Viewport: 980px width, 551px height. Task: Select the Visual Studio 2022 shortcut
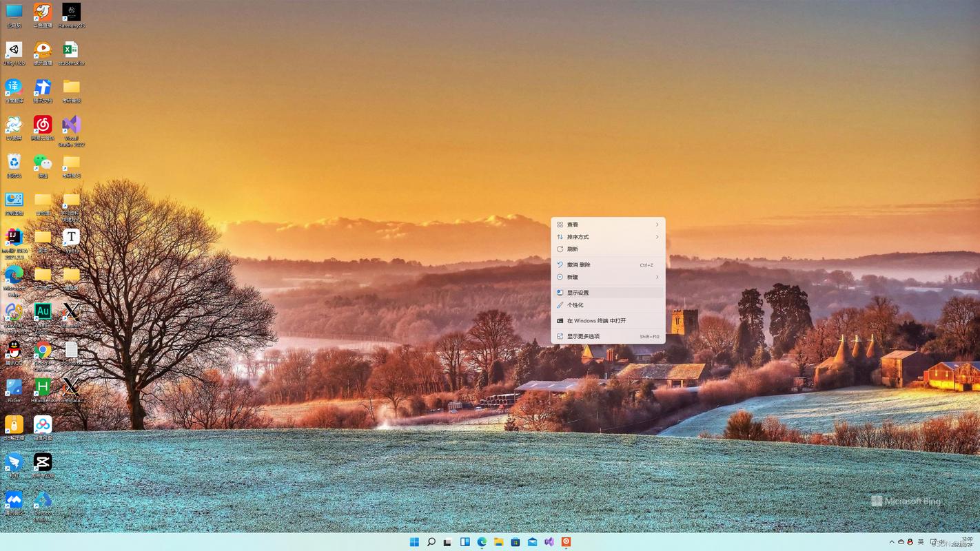point(71,131)
